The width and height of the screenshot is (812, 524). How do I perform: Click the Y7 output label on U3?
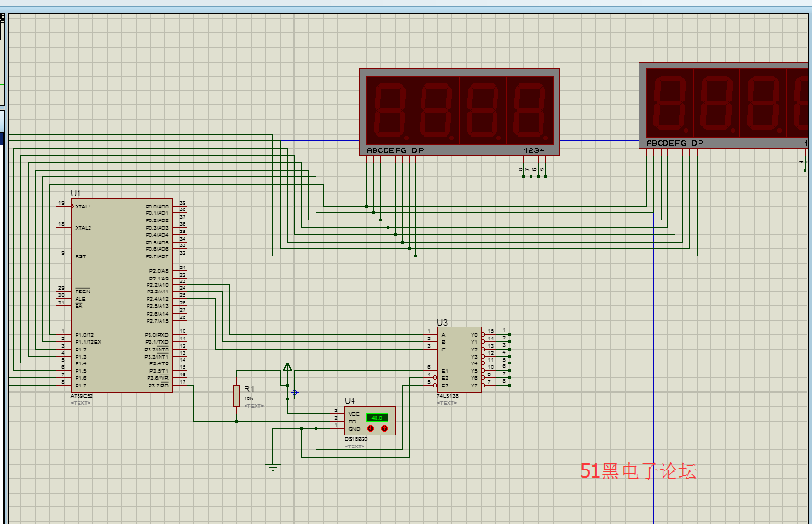(x=474, y=386)
